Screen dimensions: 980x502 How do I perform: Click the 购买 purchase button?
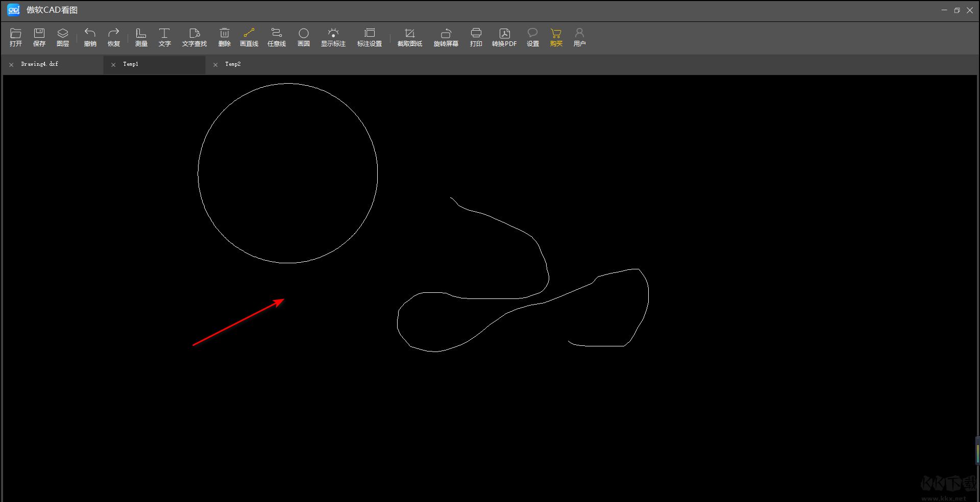click(556, 37)
